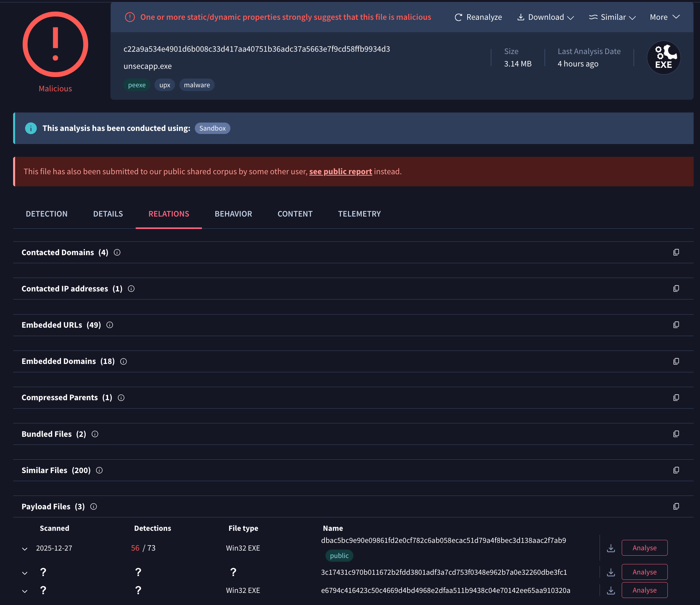This screenshot has height=605, width=700.
Task: Click the upx tag
Action: (x=165, y=85)
